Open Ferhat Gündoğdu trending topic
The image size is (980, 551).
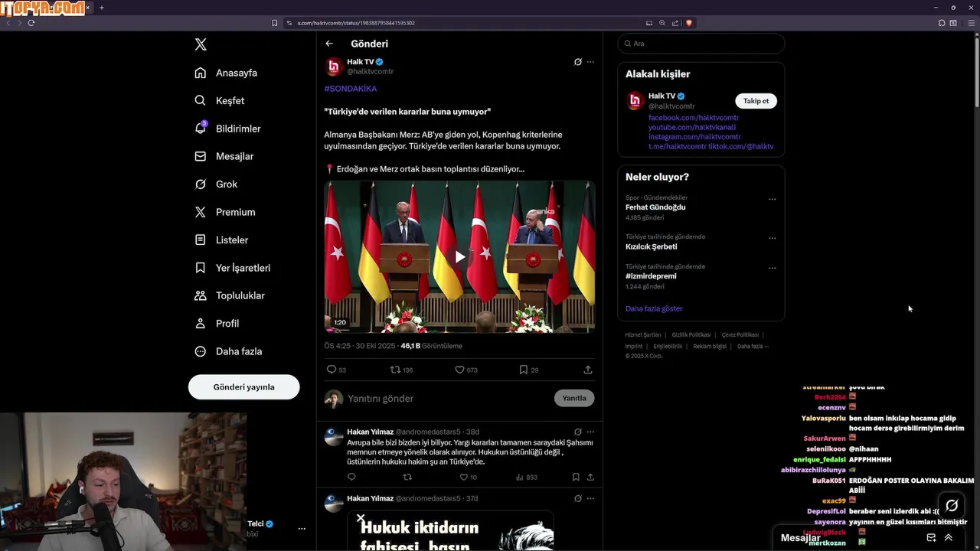click(x=655, y=207)
